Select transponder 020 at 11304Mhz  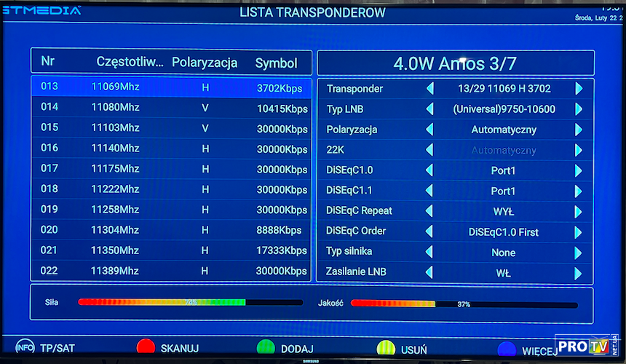coord(172,230)
